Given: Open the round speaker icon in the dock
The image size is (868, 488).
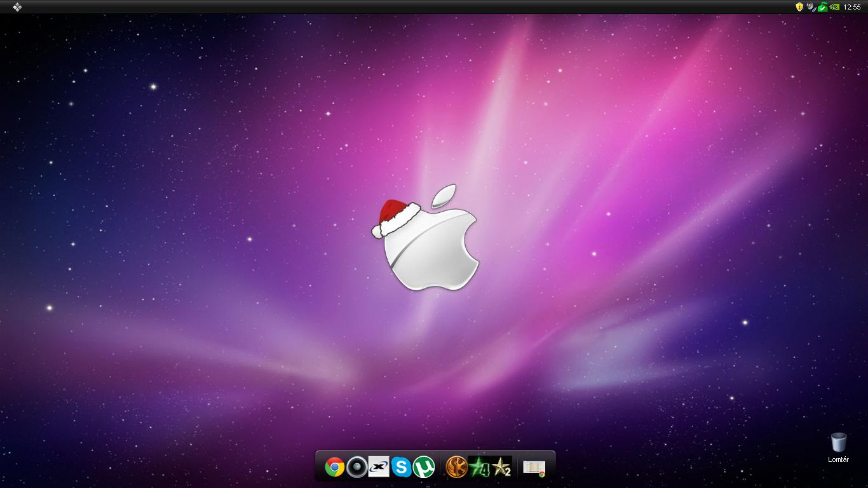Looking at the screenshot, I should 356,467.
